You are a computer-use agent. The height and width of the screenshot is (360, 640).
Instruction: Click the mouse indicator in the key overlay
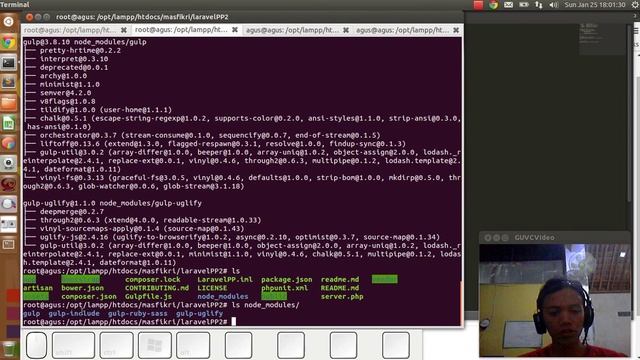(x=36, y=345)
